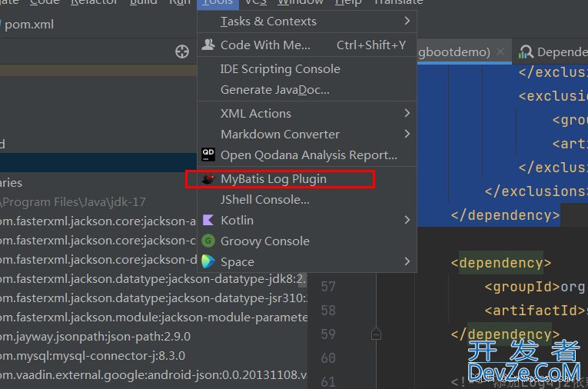Screen dimensions: 588x389
Task: Open the Translate menu
Action: (x=399, y=2)
